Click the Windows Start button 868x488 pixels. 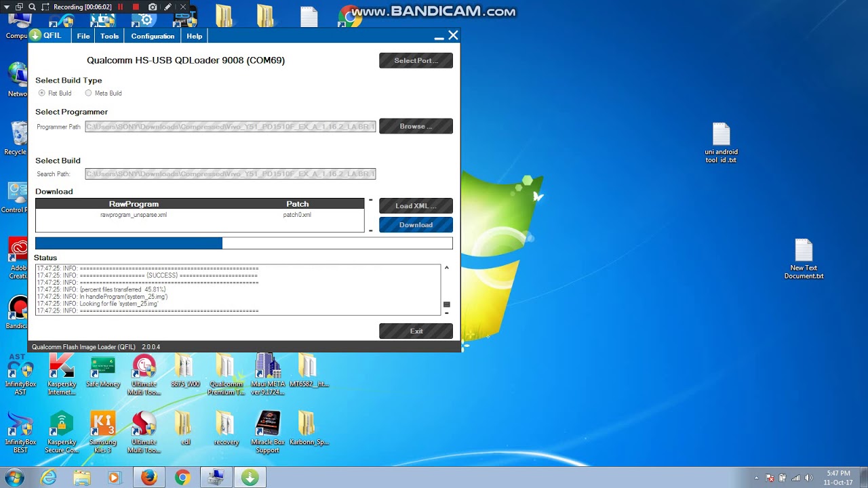point(14,477)
